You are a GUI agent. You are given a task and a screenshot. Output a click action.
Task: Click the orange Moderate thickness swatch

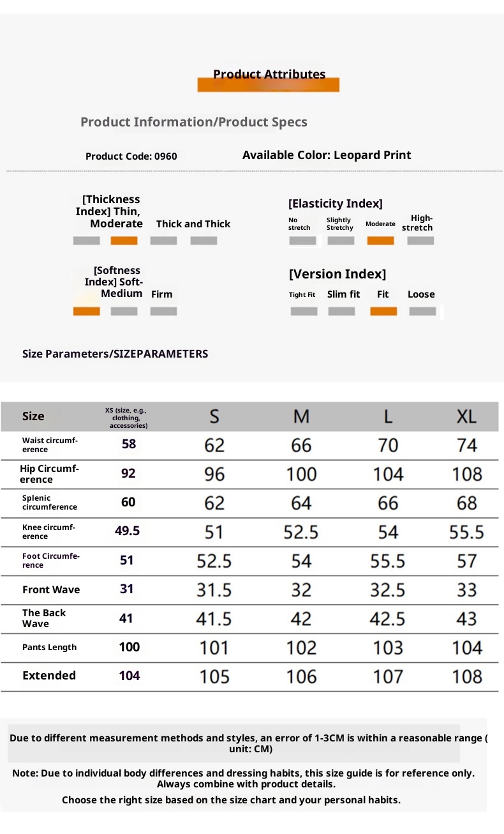point(124,241)
